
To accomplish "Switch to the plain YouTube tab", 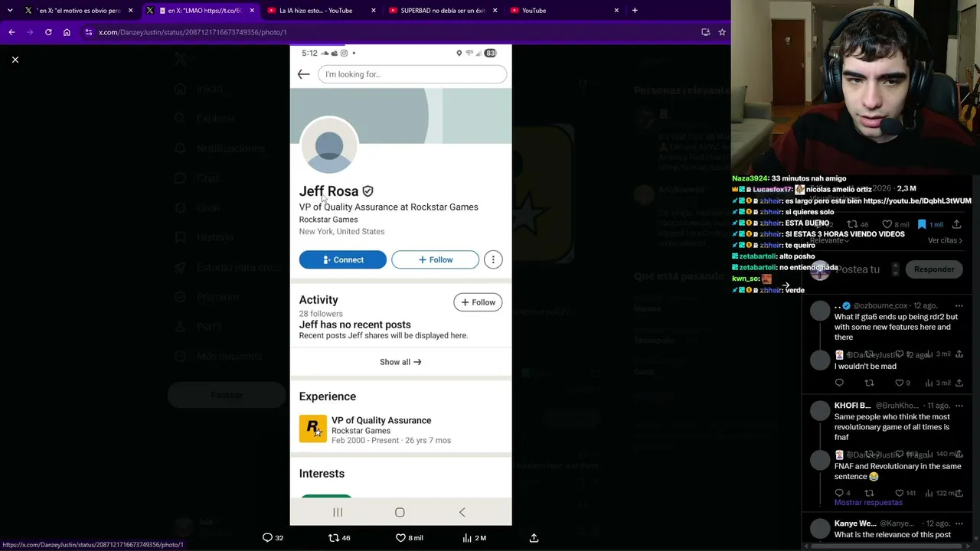I will [x=563, y=11].
